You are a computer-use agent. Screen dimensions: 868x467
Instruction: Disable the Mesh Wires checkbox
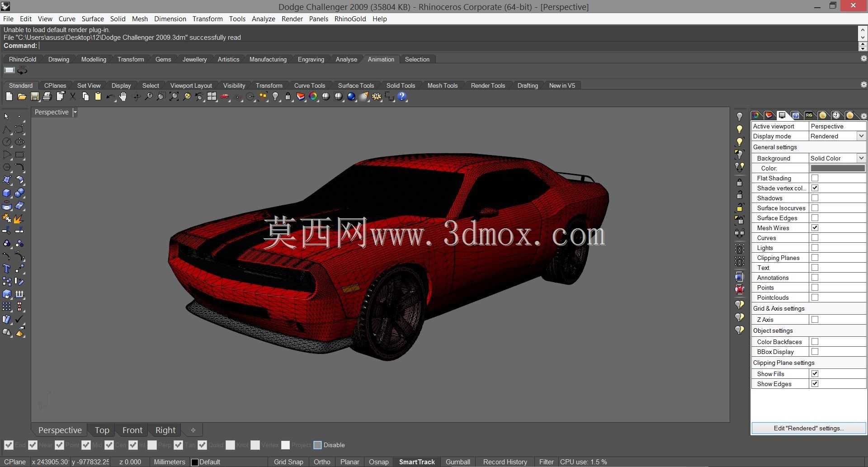coord(815,228)
